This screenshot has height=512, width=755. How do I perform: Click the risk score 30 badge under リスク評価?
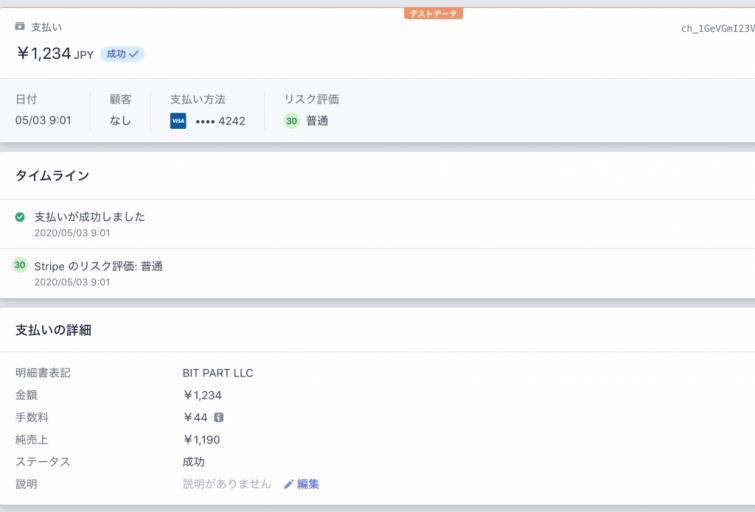click(x=292, y=121)
